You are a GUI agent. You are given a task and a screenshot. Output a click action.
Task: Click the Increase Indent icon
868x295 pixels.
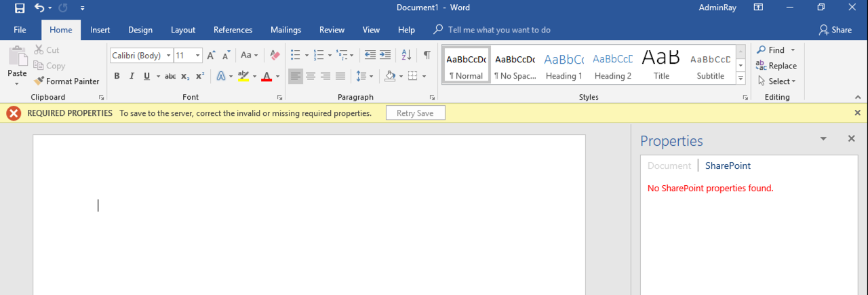(x=385, y=56)
